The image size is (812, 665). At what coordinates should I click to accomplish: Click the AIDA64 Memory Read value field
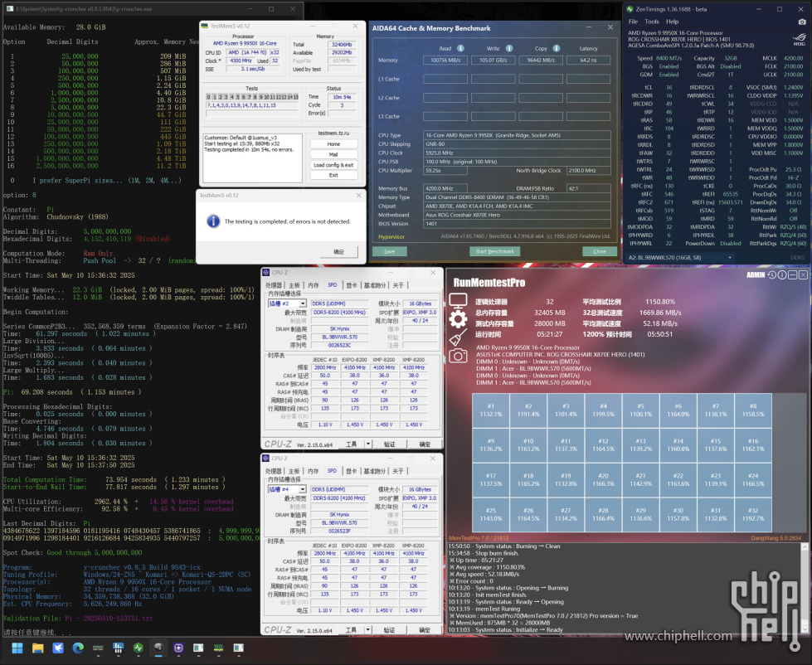[445, 60]
